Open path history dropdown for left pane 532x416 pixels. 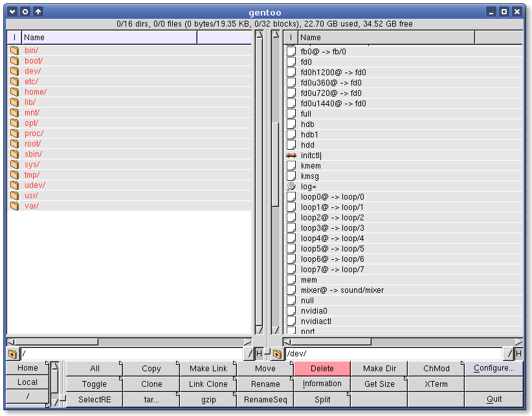[249, 354]
